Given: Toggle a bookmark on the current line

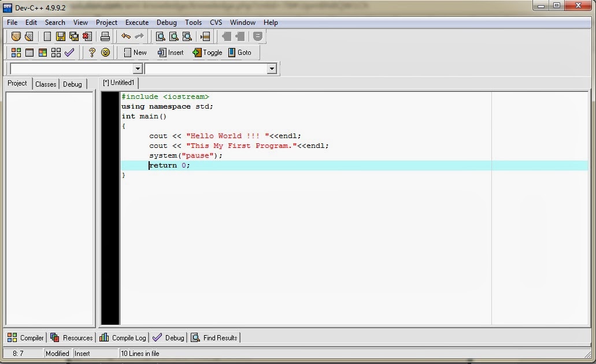Looking at the screenshot, I should tap(207, 52).
